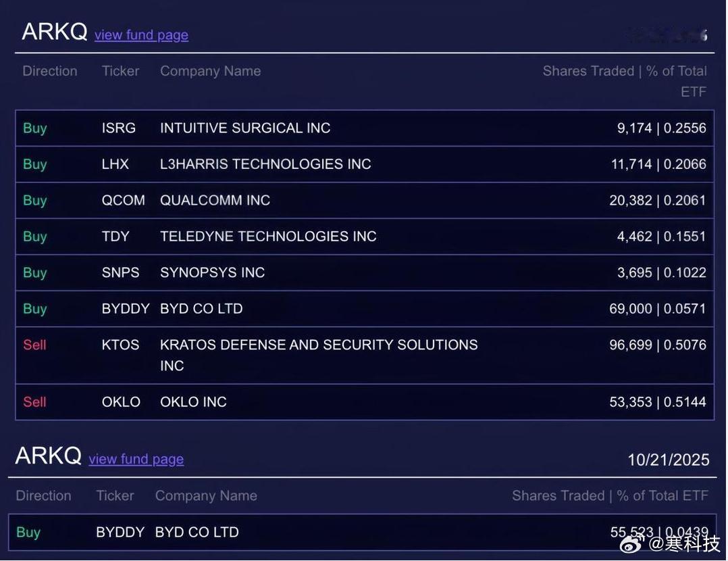Click the value 96,699 | 0.5076
728x561 pixels.
click(x=658, y=345)
